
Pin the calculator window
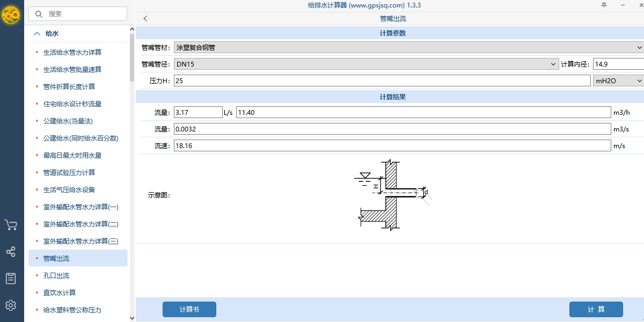(604, 5)
